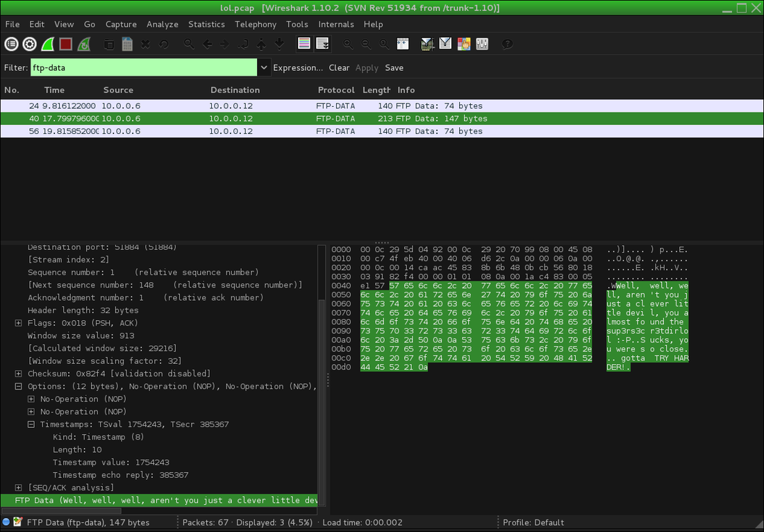The image size is (764, 532).
Task: Go to packet number icon
Action: tap(242, 44)
